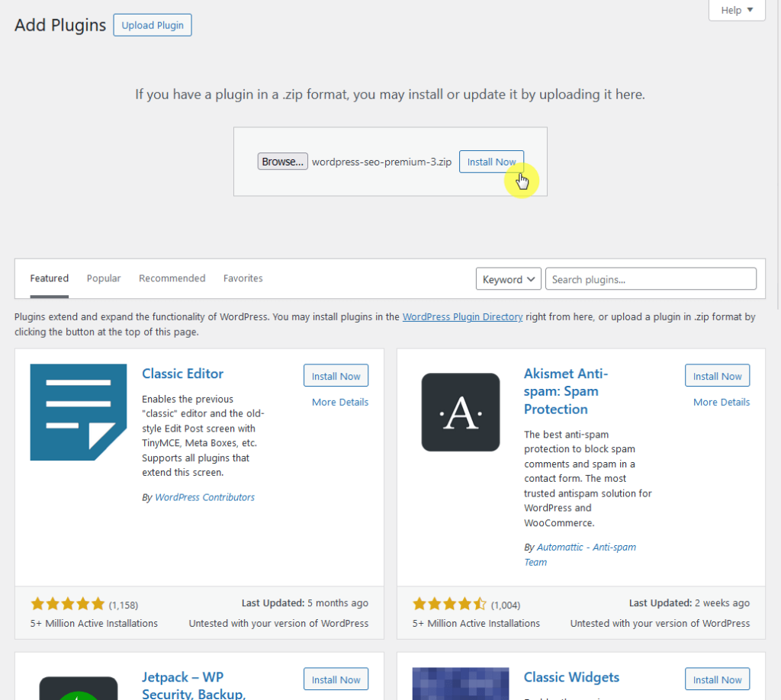Install the Classic Editor plugin

336,376
